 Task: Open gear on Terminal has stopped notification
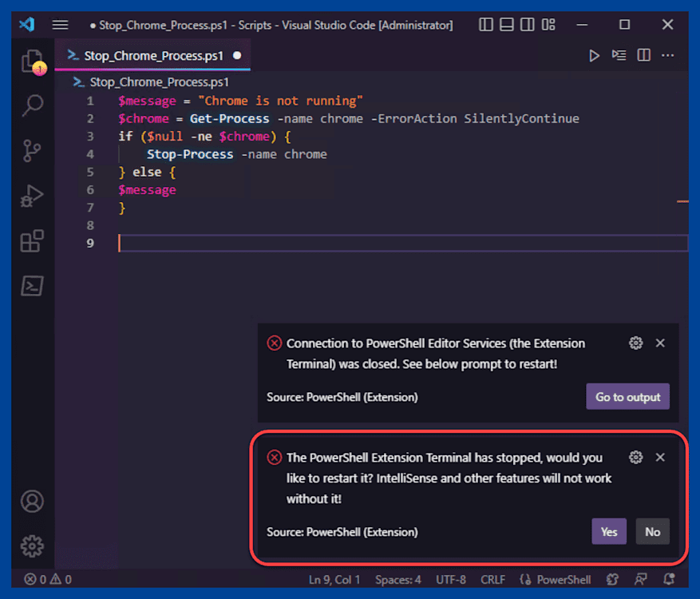(x=635, y=458)
